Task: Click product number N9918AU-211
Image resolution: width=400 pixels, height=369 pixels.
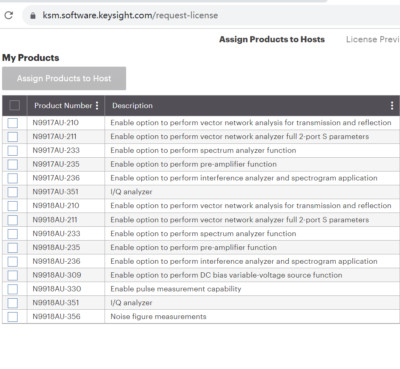Action: (x=55, y=220)
